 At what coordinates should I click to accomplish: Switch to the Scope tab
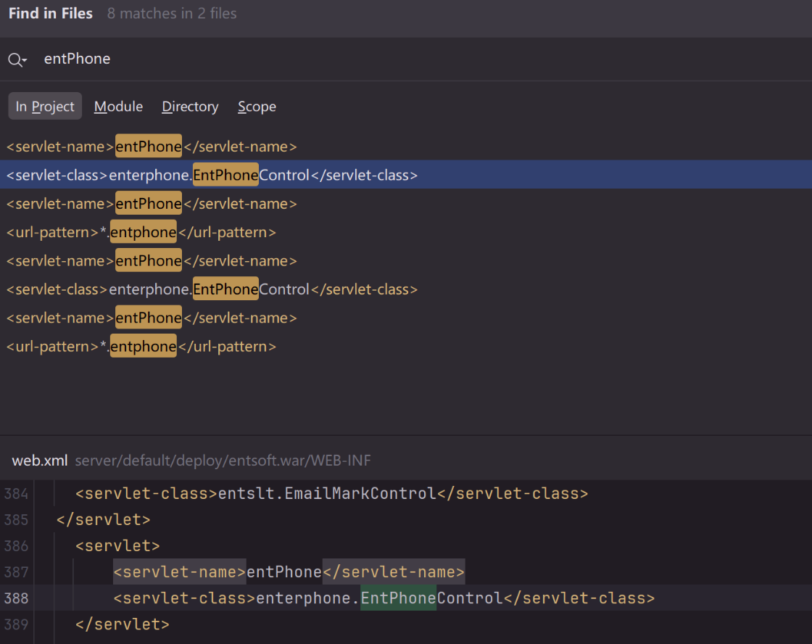click(x=257, y=107)
